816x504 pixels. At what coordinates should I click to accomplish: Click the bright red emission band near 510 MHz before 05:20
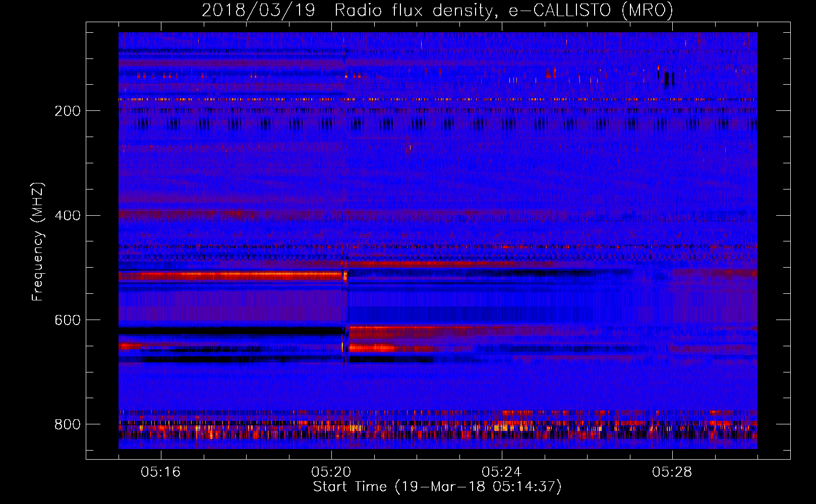coord(231,276)
